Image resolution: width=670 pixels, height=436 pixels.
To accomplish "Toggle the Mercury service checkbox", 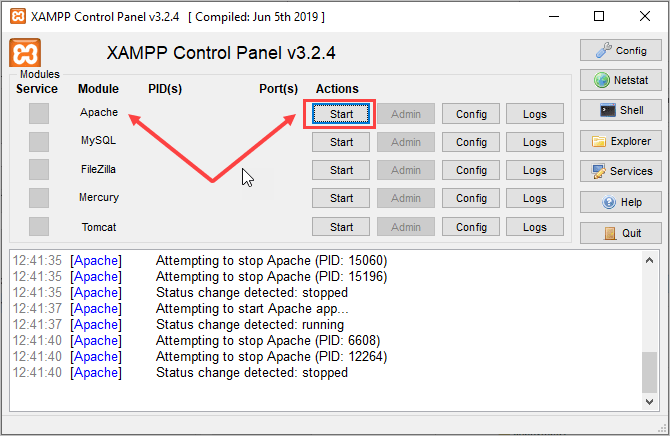I will click(39, 198).
